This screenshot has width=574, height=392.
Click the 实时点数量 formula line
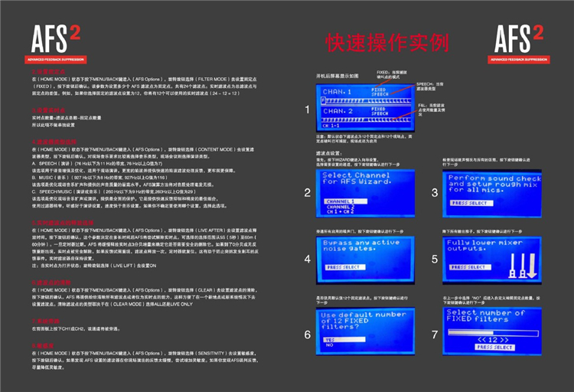(67, 118)
